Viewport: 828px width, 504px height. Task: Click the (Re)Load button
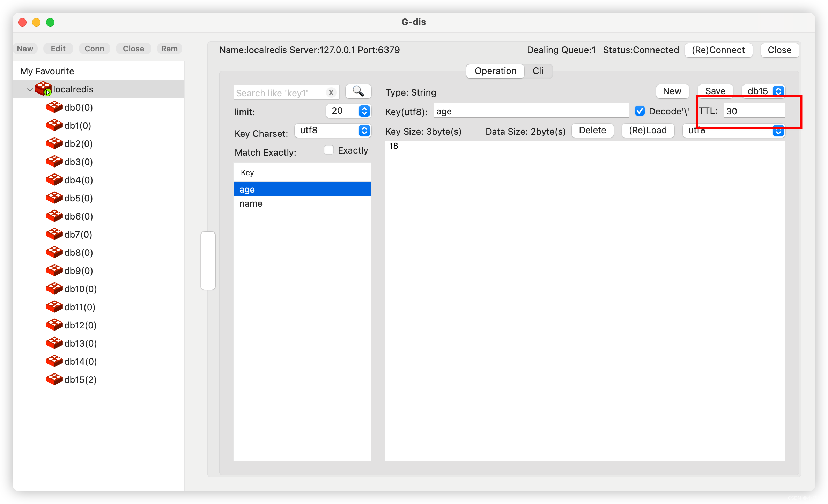[x=648, y=131]
